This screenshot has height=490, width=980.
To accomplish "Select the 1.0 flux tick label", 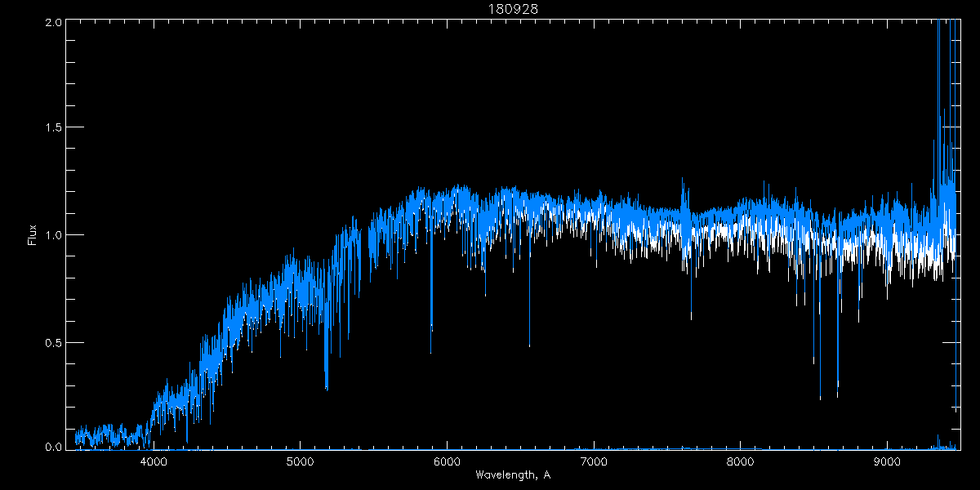I will pyautogui.click(x=53, y=235).
